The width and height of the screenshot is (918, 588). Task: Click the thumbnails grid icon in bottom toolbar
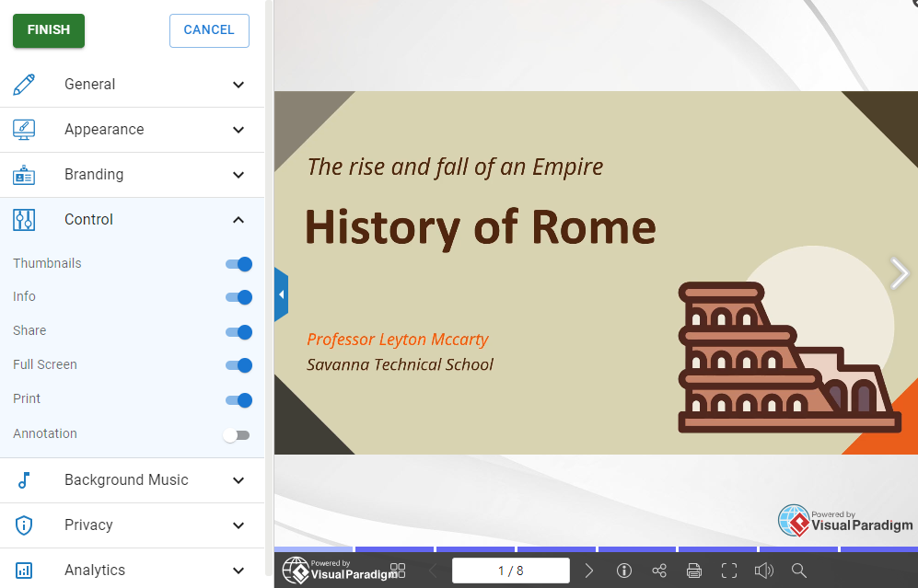[x=398, y=571]
